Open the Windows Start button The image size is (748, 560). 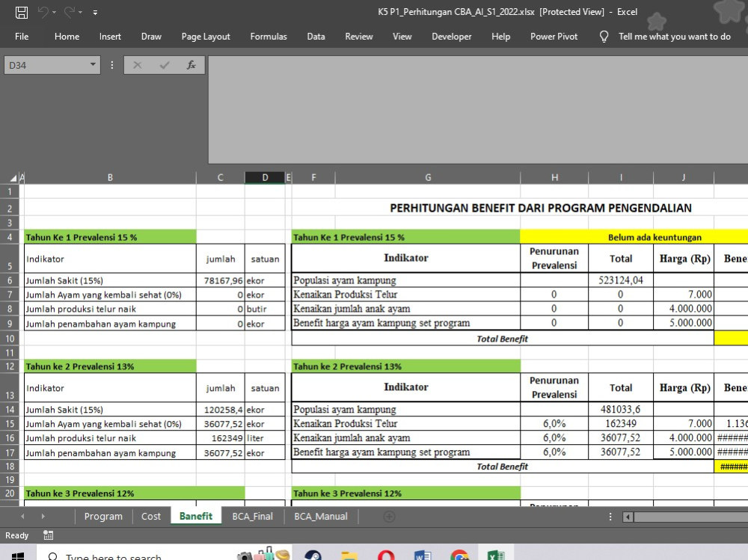coord(18,556)
